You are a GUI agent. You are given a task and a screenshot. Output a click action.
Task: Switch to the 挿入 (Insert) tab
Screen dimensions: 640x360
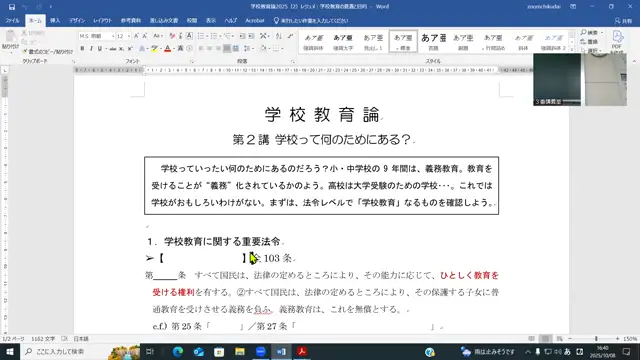pos(55,21)
